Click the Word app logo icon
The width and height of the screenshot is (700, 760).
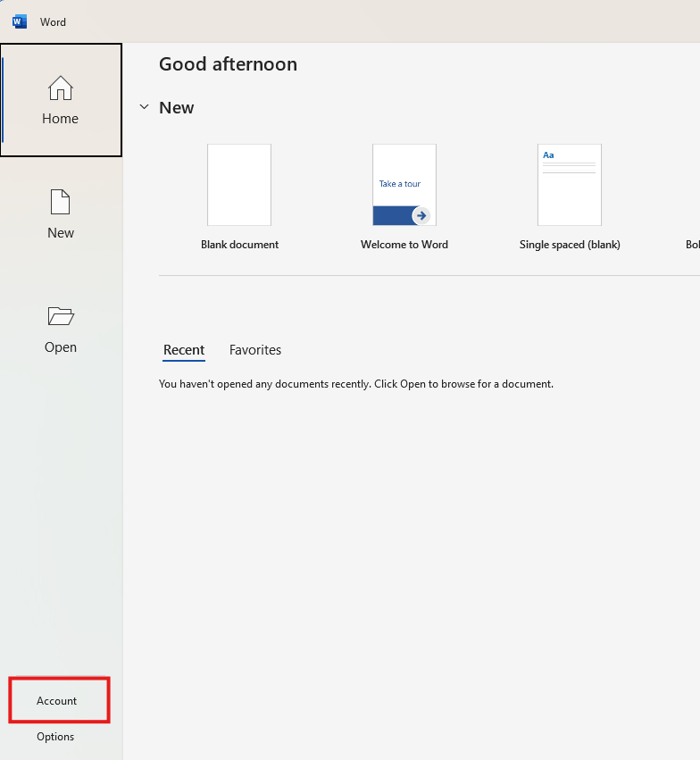(x=20, y=21)
